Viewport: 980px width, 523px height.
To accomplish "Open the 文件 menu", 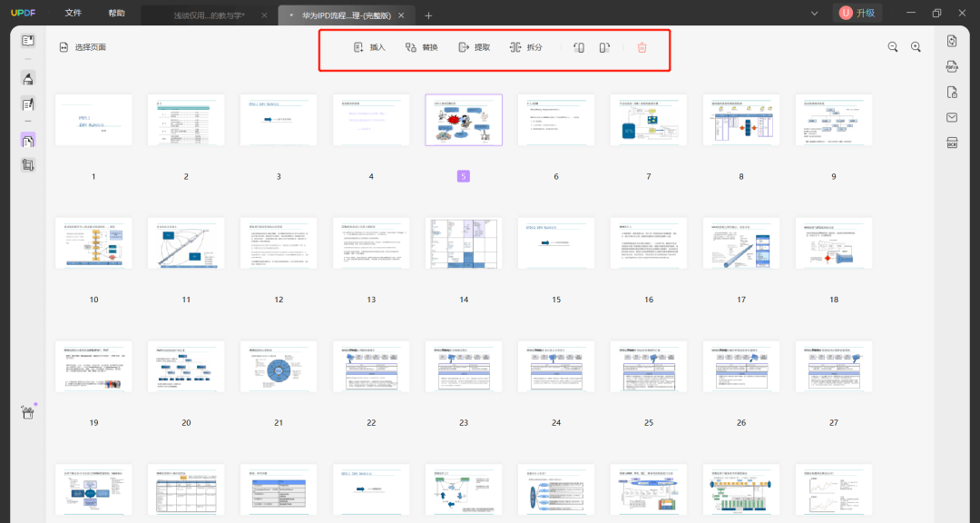I will point(73,14).
